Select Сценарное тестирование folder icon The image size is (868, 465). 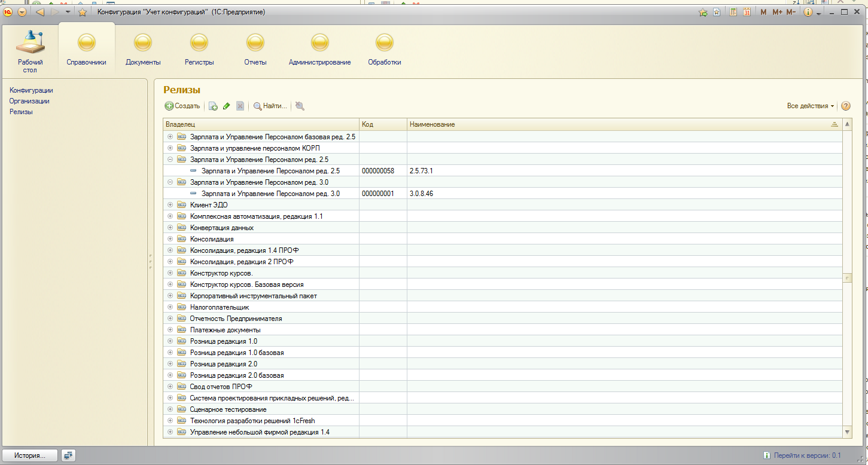182,409
